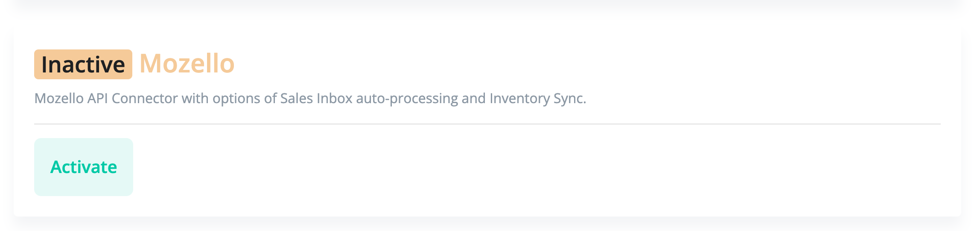980x231 pixels.
Task: Click the word "and" in the description
Action: pos(473,98)
